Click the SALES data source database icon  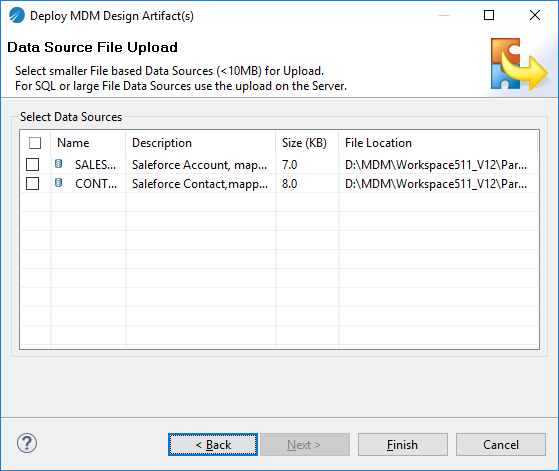click(58, 164)
